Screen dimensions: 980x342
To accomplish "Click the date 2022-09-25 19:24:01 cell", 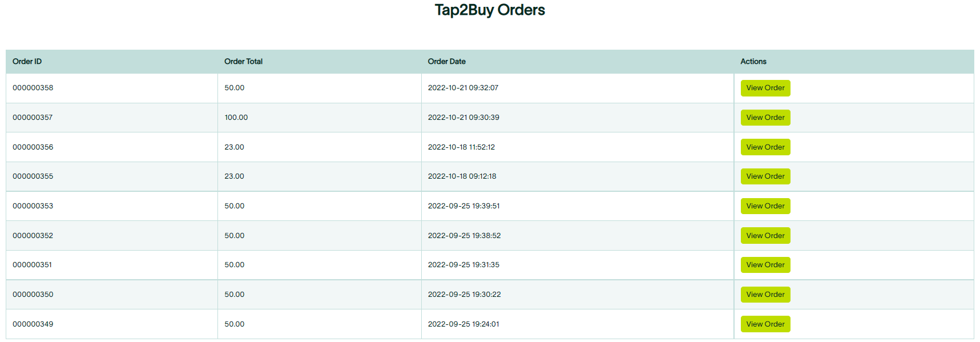I will click(x=463, y=324).
